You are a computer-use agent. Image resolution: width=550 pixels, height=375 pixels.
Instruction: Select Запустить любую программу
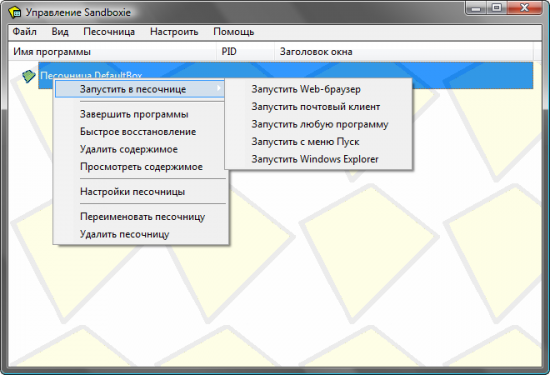pyautogui.click(x=318, y=124)
